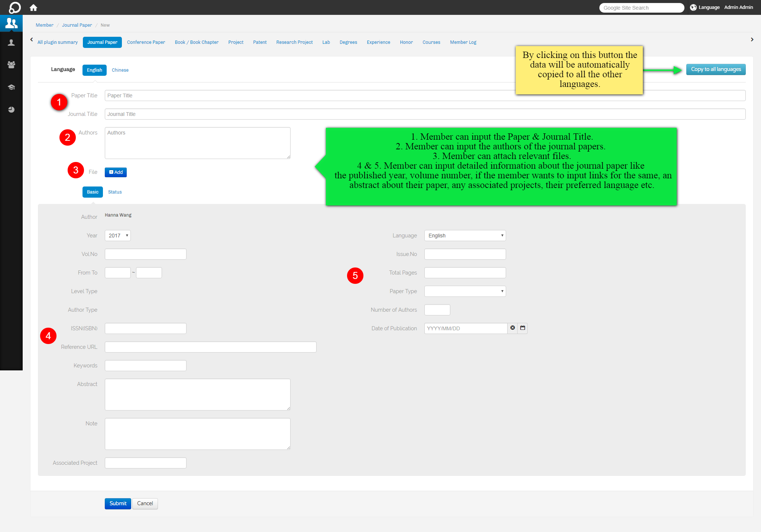Open the calendar date picker icon

(x=522, y=328)
